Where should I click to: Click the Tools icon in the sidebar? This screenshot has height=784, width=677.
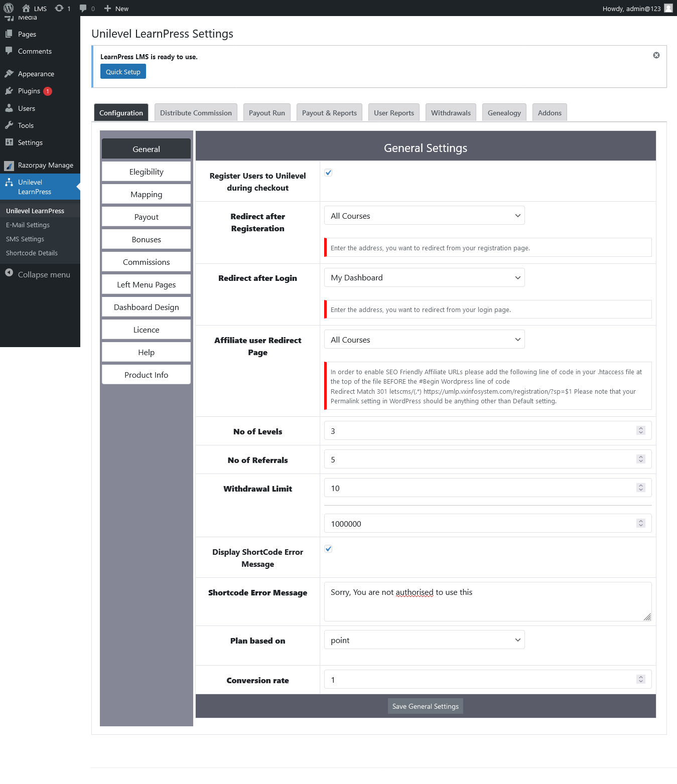pyautogui.click(x=10, y=125)
